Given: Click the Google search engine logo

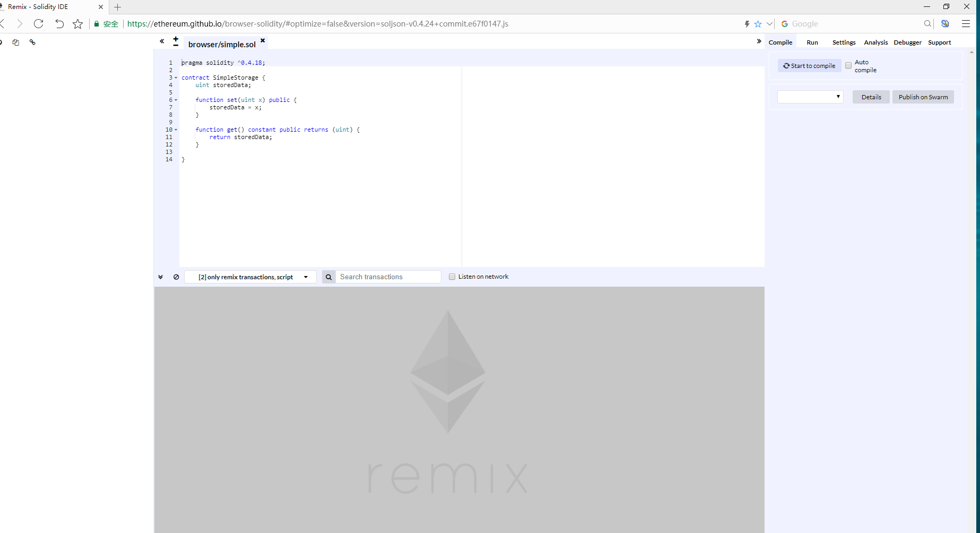Looking at the screenshot, I should point(785,24).
